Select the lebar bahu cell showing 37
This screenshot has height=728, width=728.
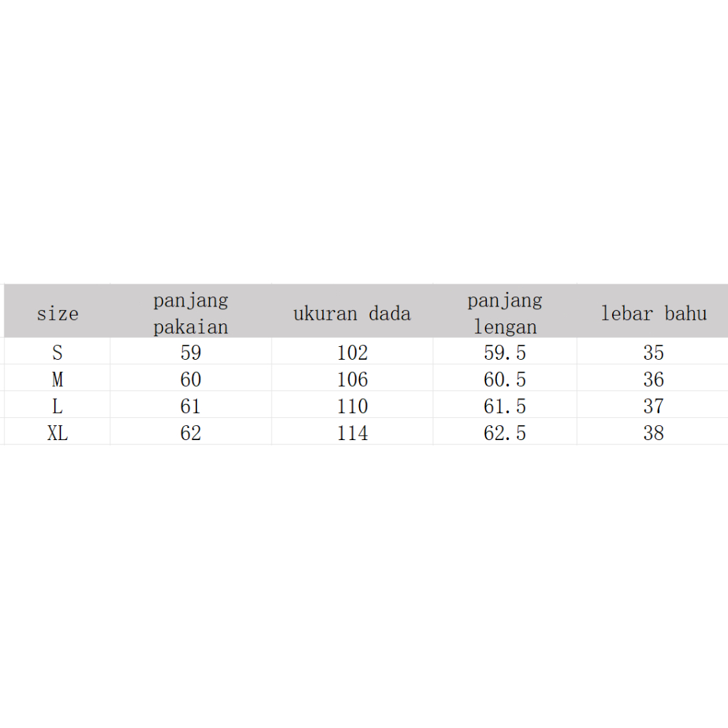click(653, 407)
